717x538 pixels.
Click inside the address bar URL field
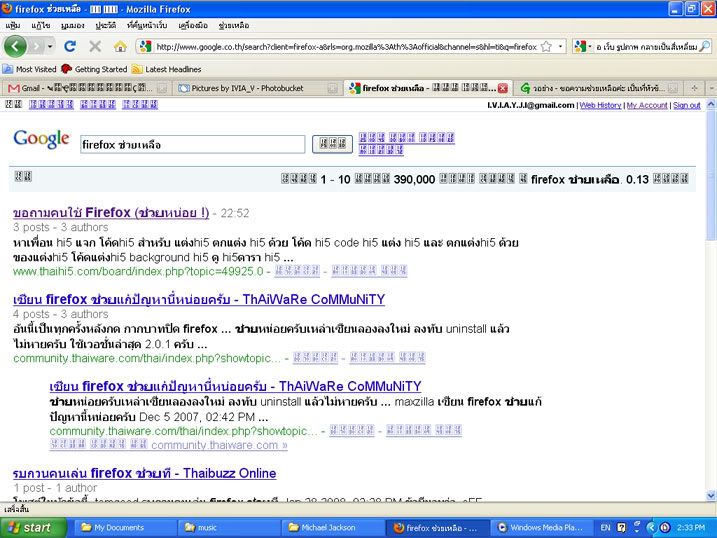(x=346, y=46)
